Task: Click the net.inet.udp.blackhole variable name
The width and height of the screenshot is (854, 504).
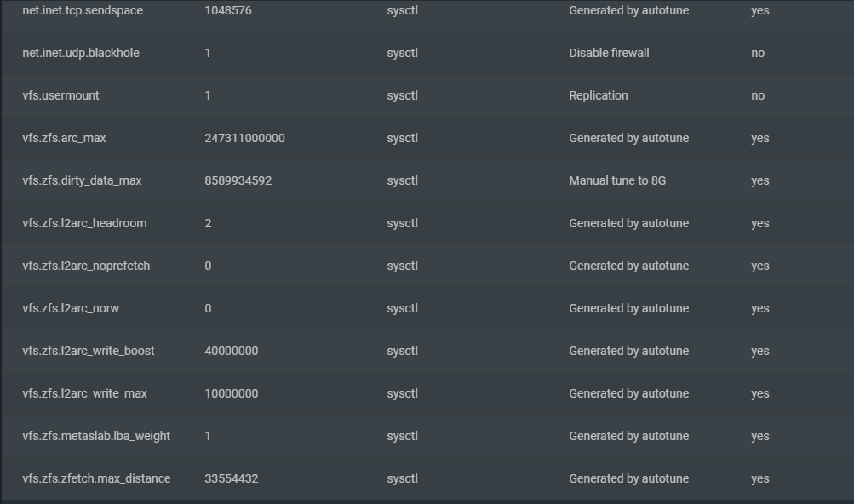Action: pyautogui.click(x=81, y=53)
